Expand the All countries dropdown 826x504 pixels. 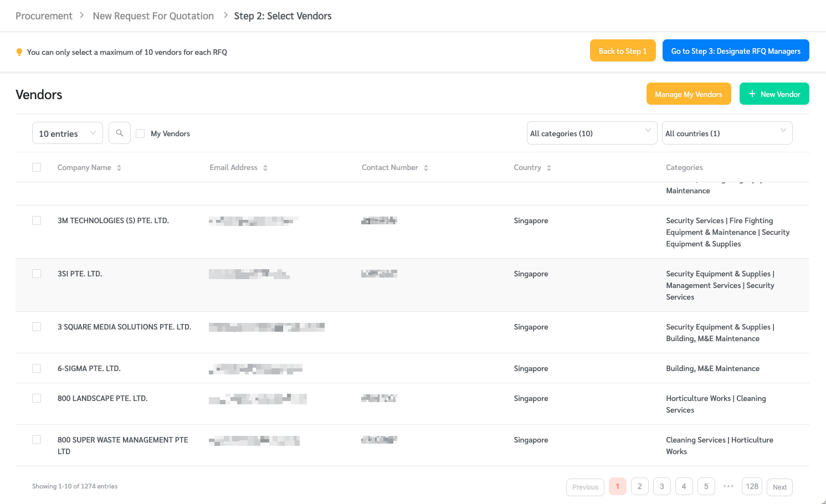[727, 133]
